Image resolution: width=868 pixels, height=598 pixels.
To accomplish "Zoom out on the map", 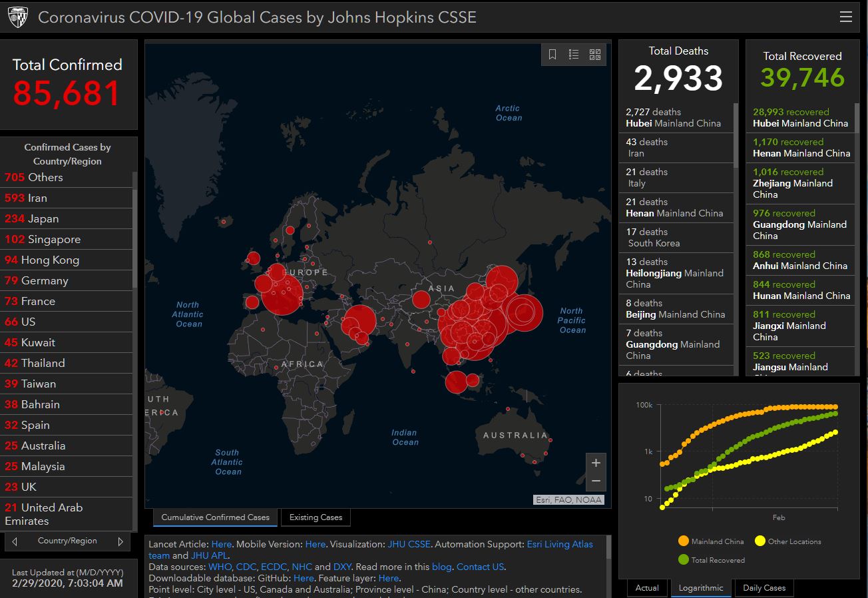I will [x=596, y=481].
